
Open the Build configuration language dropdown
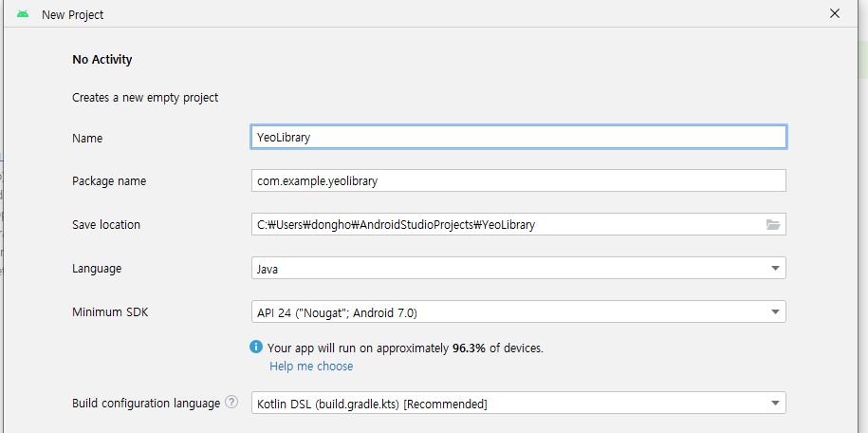pyautogui.click(x=519, y=403)
